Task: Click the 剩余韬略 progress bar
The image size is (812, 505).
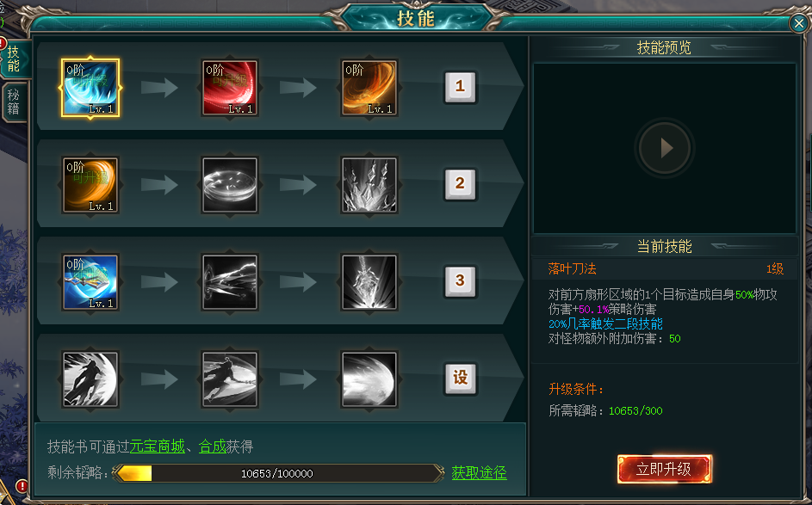Action: [278, 473]
